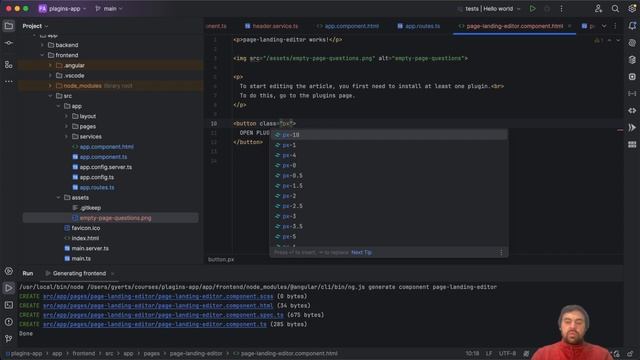Switch to header.service.ts tab
Image resolution: width=640 pixels, height=360 pixels.
click(x=271, y=26)
